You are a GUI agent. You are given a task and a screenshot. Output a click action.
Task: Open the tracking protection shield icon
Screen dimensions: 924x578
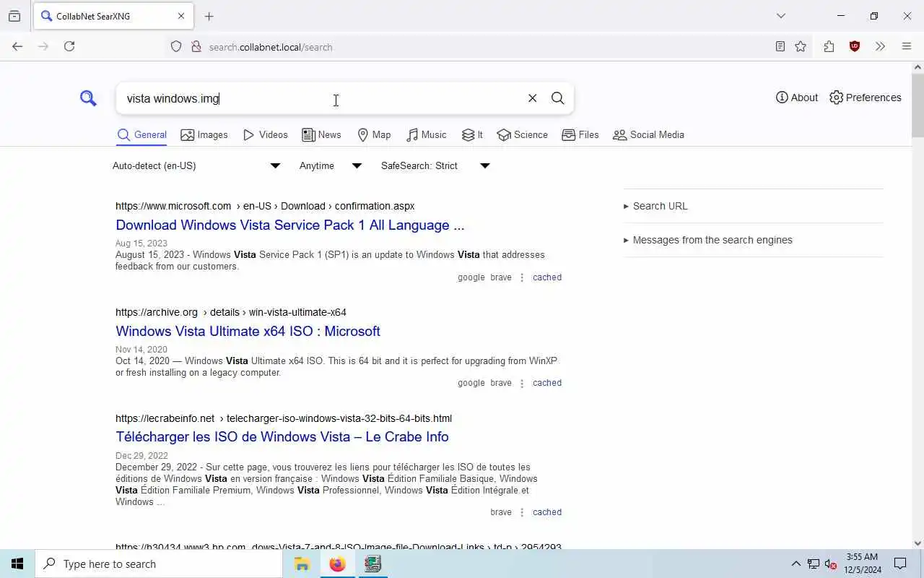(176, 47)
